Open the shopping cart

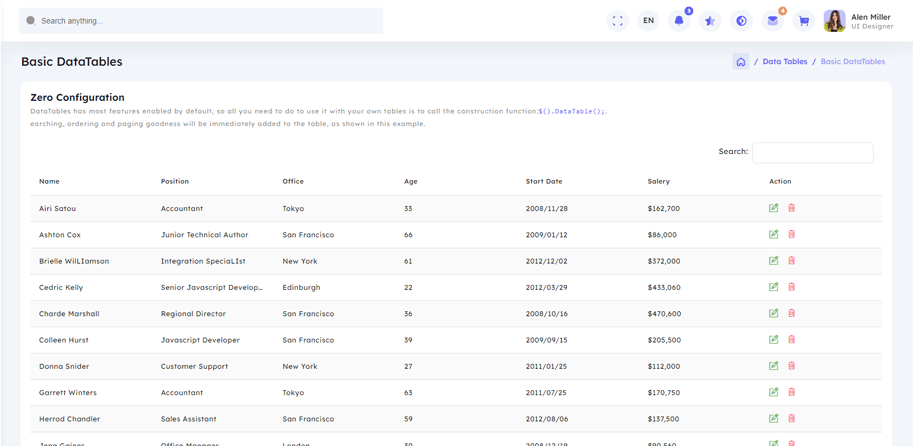pyautogui.click(x=803, y=21)
